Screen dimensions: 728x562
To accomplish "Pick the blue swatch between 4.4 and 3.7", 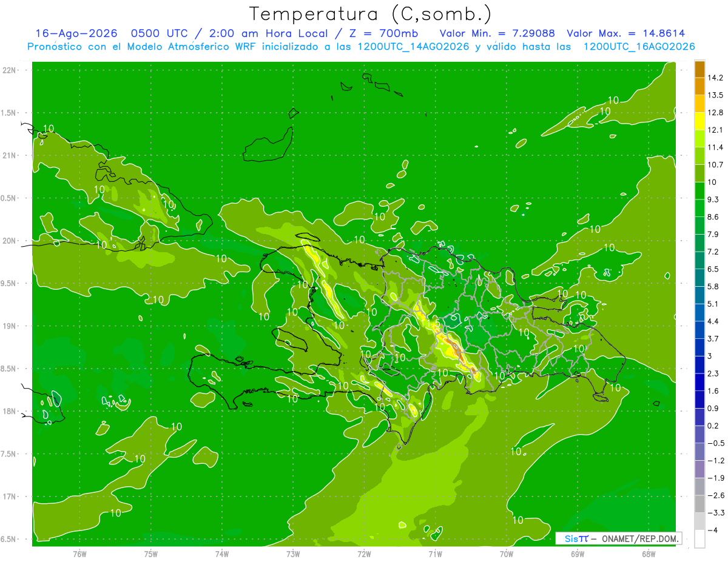I will pyautogui.click(x=699, y=329).
